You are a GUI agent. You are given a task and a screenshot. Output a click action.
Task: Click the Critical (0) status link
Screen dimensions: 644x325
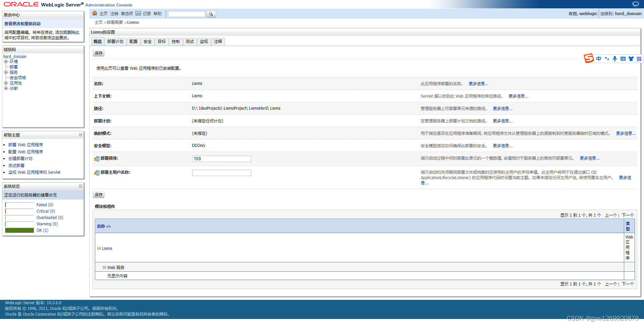pos(46,211)
